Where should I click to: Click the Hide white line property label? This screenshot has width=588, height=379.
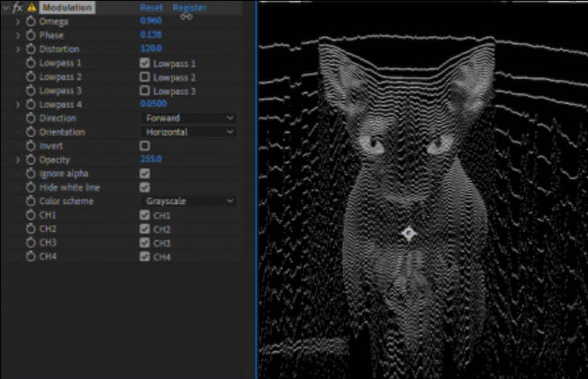tap(70, 187)
